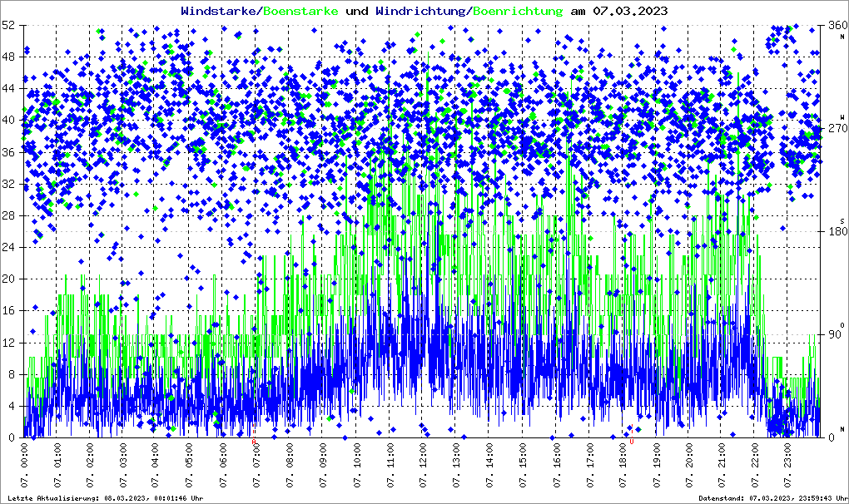The image size is (849, 504).
Task: Click the '36' wind speed axis label
Action: pyautogui.click(x=8, y=152)
